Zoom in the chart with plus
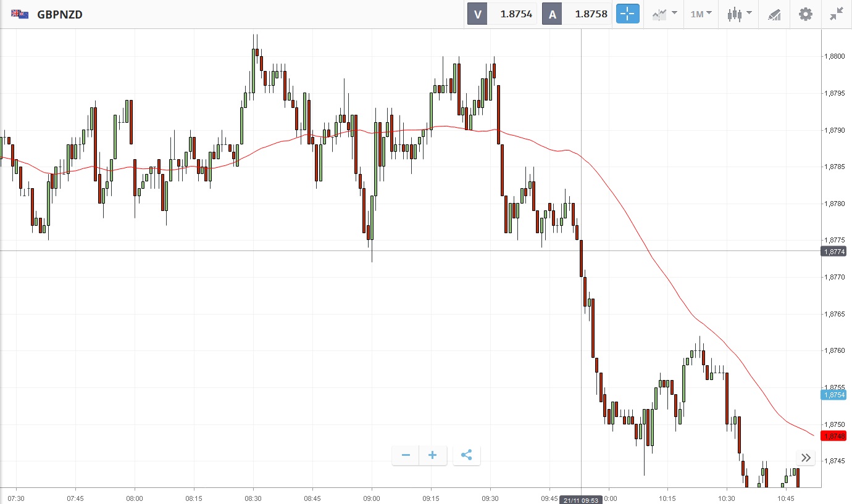Viewport: 852px width, 504px height. [433, 456]
